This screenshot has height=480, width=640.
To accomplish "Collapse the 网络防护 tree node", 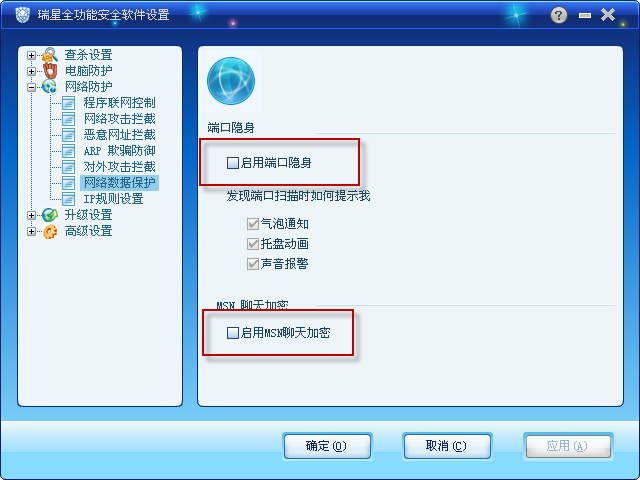I will pyautogui.click(x=31, y=87).
